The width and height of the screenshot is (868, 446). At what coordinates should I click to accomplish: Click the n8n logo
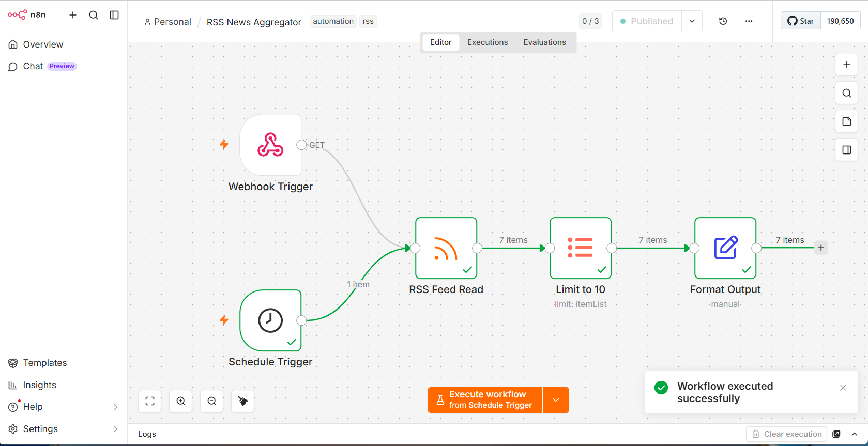(27, 15)
